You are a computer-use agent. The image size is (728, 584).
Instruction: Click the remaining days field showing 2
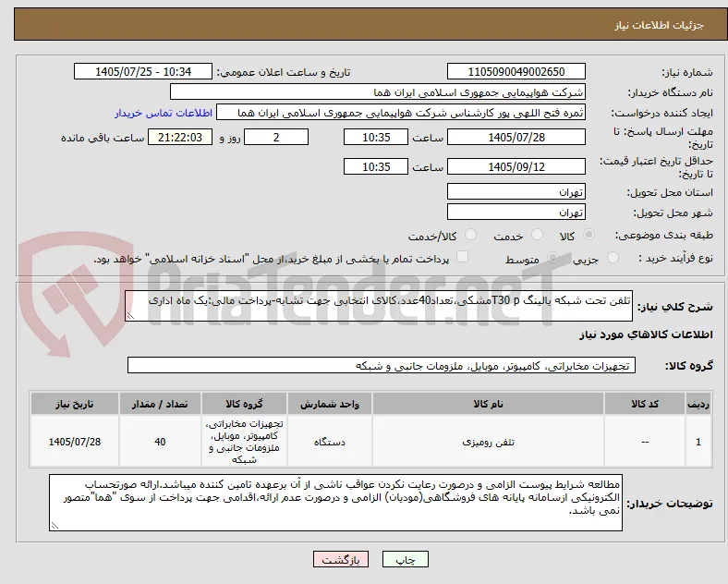tap(276, 137)
